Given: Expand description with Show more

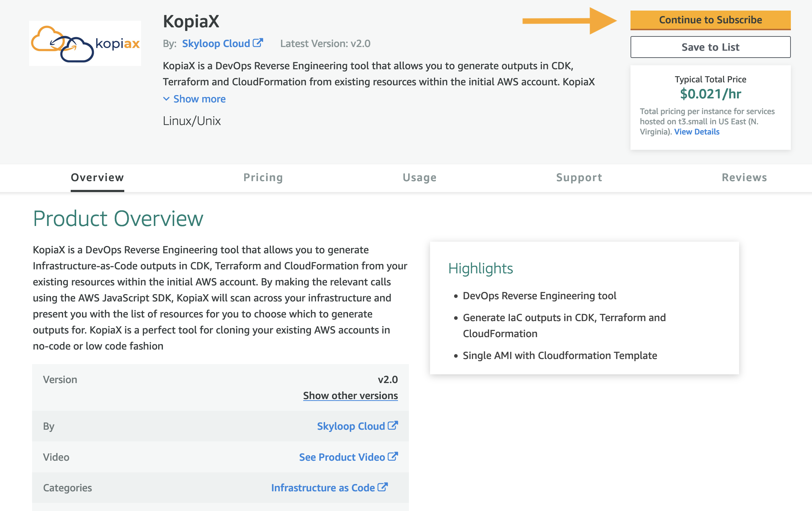Looking at the screenshot, I should 199,99.
